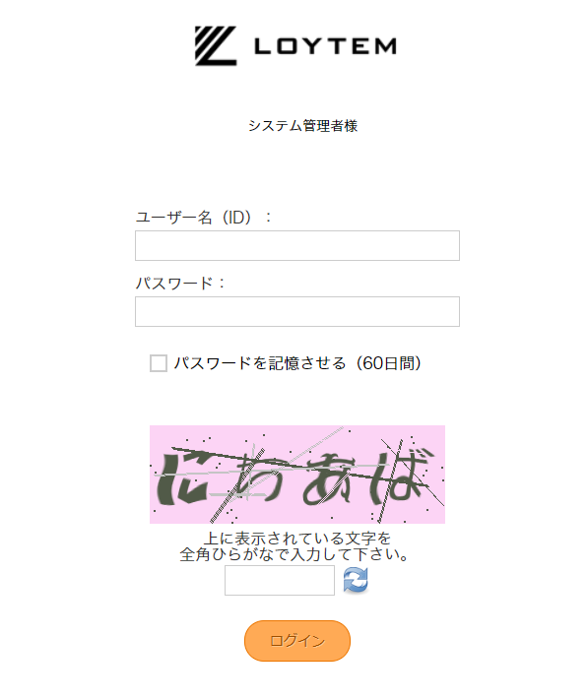Click the システム管理者様 heading

click(303, 126)
